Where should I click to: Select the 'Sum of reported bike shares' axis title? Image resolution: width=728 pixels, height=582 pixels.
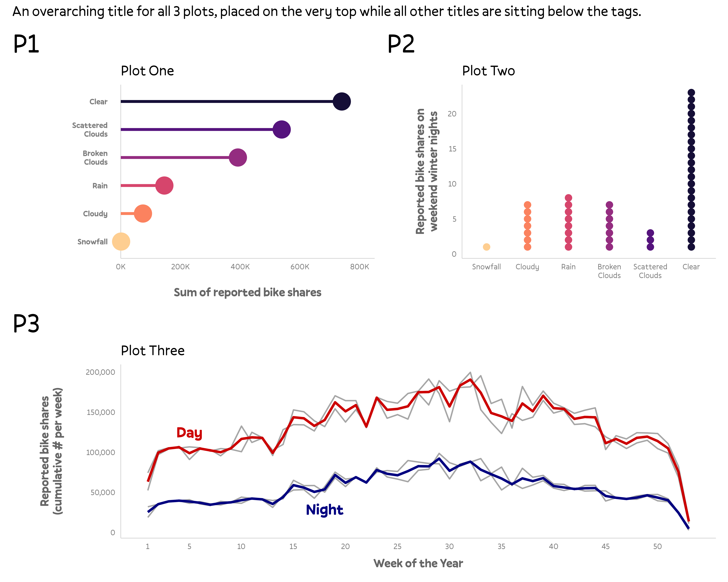pyautogui.click(x=248, y=292)
